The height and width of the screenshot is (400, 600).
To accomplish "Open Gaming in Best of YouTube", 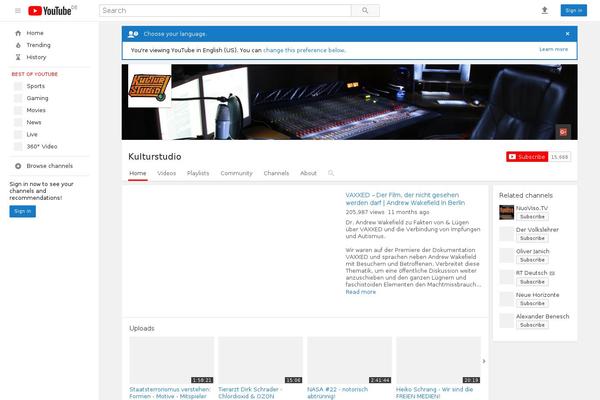I will pos(37,98).
